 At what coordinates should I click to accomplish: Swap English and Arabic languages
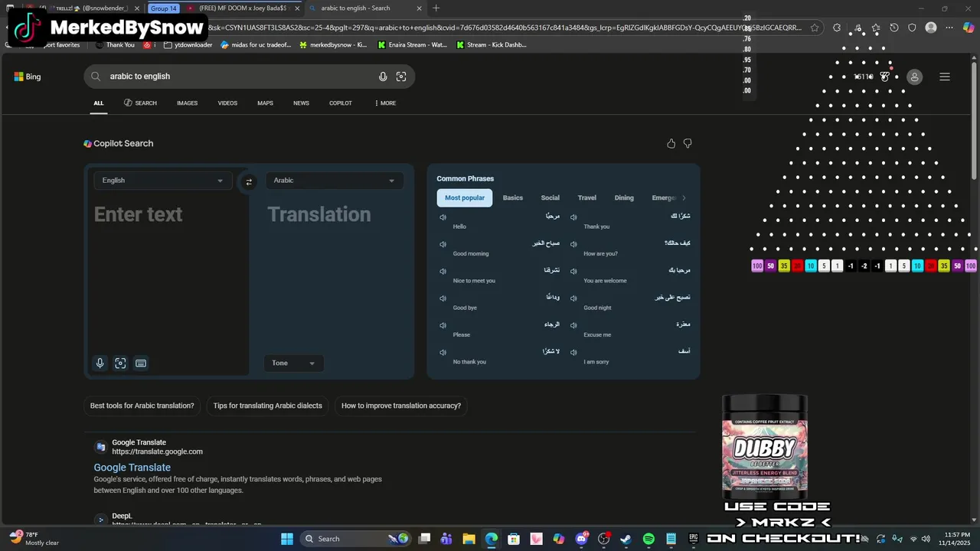249,181
